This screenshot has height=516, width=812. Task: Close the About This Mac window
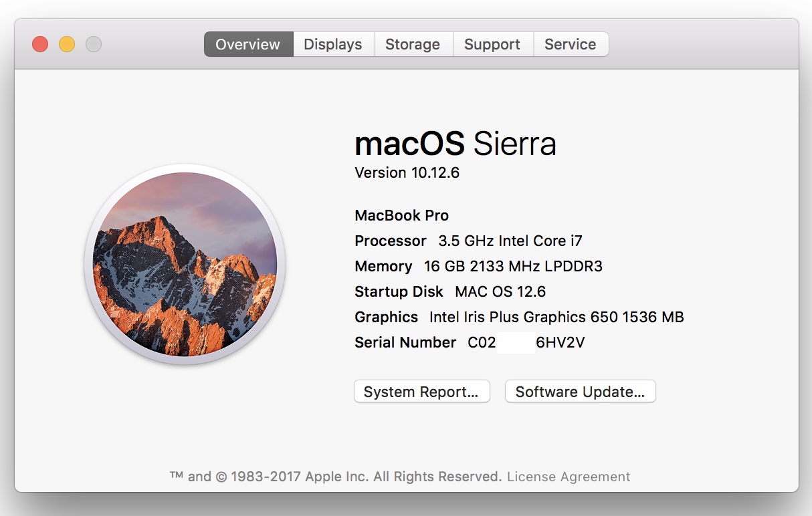coord(40,44)
